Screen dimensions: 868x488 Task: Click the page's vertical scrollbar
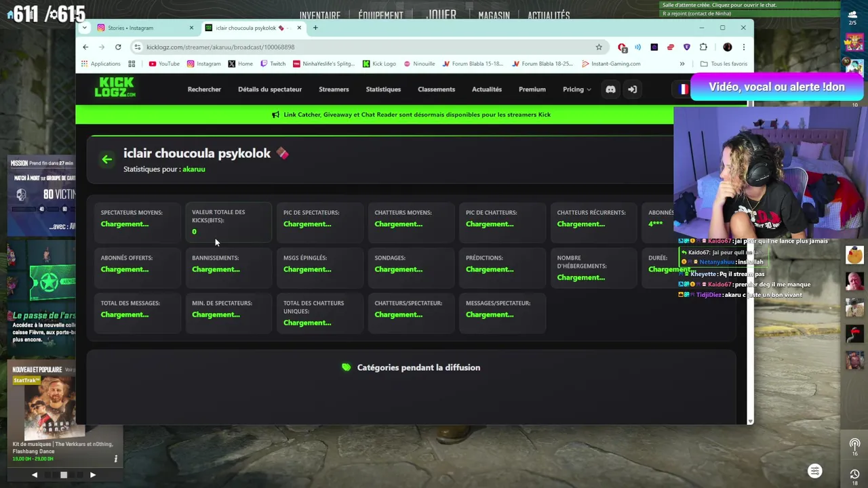[750, 264]
